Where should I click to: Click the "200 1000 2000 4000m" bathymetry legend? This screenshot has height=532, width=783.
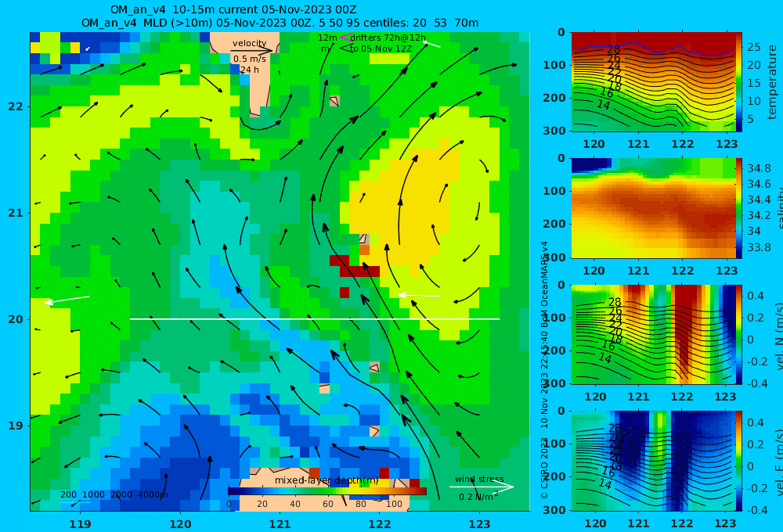click(114, 494)
